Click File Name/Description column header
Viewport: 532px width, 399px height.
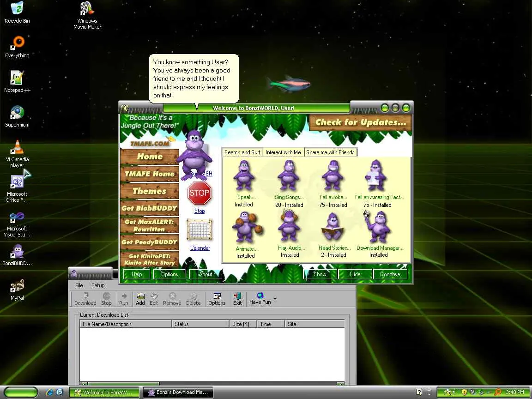[x=126, y=324]
